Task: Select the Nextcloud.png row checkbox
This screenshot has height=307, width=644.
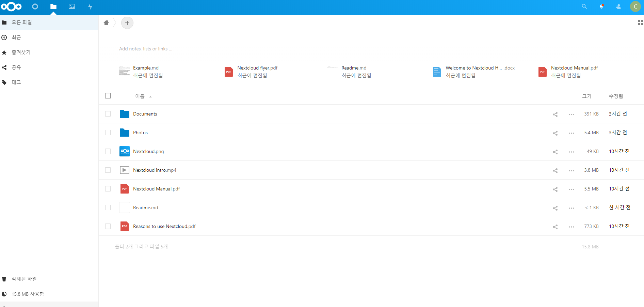Action: click(108, 151)
